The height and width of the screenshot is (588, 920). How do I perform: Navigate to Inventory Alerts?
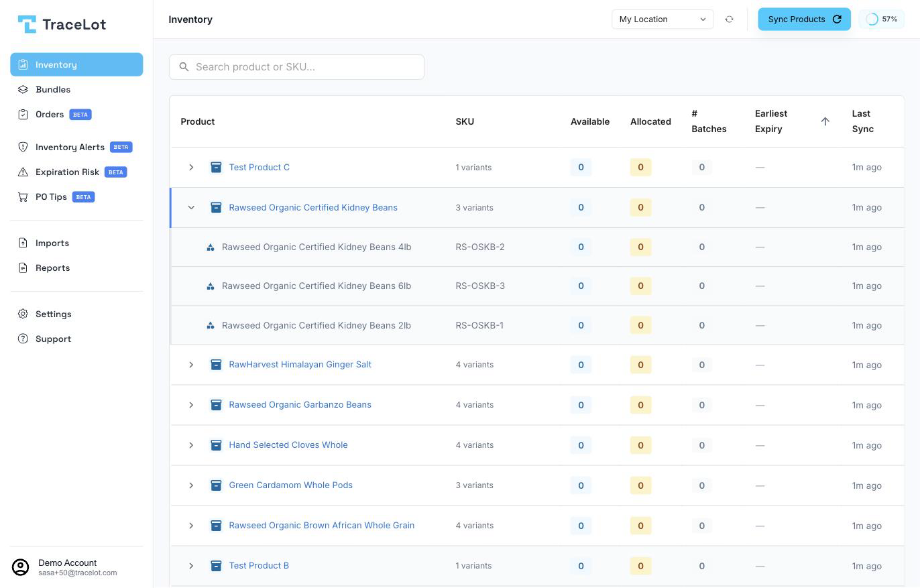(76, 147)
